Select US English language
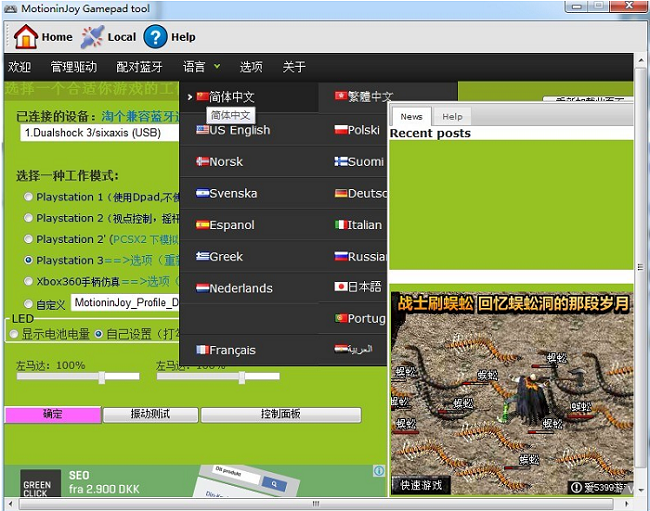 click(233, 130)
